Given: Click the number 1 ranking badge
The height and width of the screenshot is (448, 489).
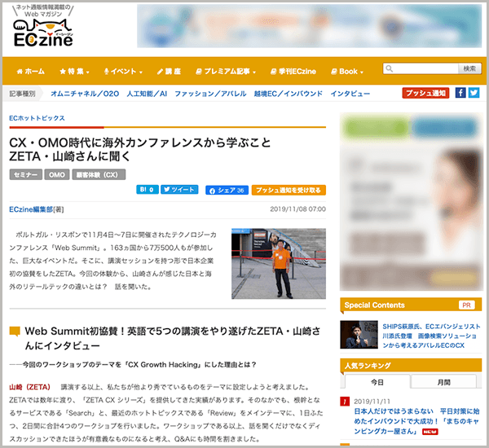Looking at the screenshot, I should [x=345, y=402].
